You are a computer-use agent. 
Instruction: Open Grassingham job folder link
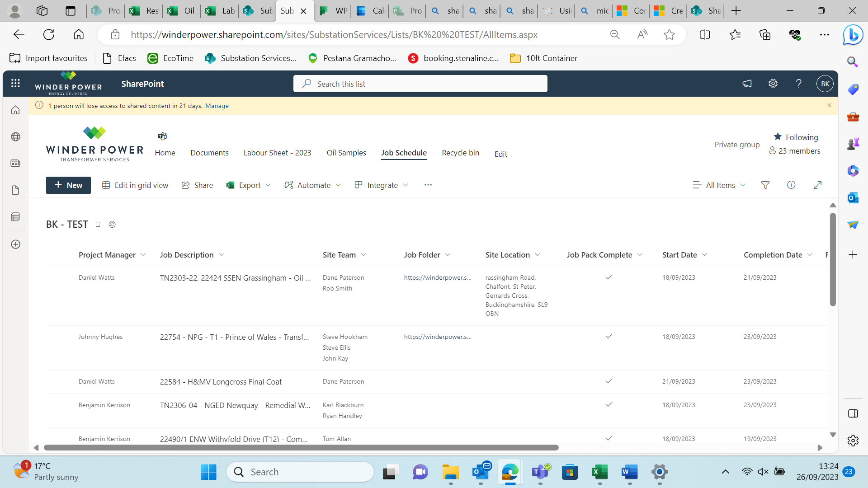[438, 277]
